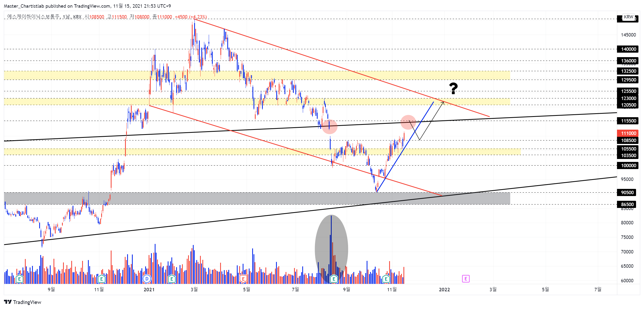The image size is (644, 309).
Task: Click the 2022 label on the time axis
Action: 444,289
